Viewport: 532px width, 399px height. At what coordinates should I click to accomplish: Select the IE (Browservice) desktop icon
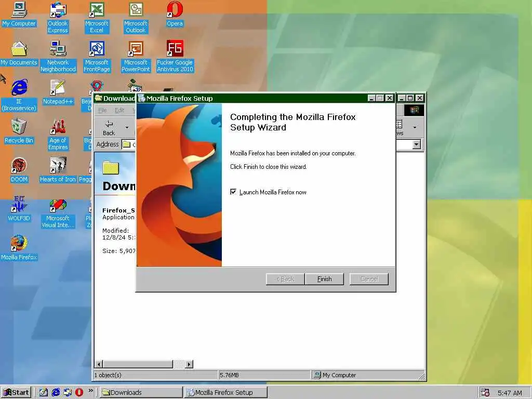pos(19,96)
